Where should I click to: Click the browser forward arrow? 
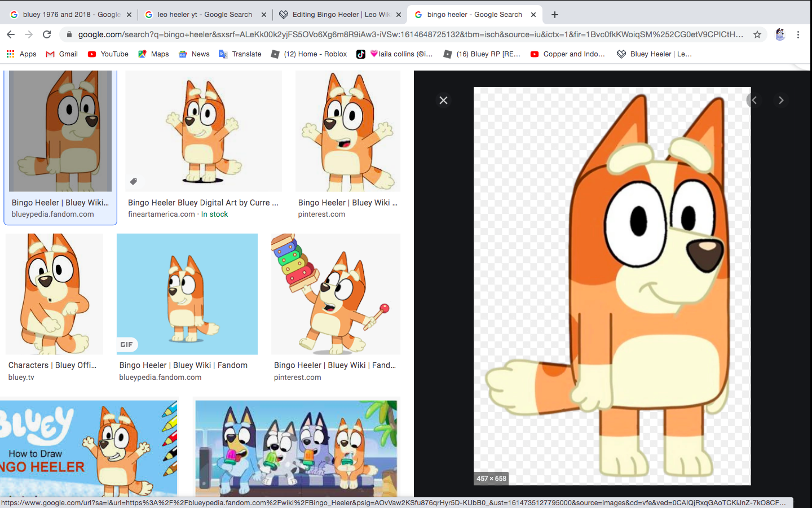tap(29, 34)
